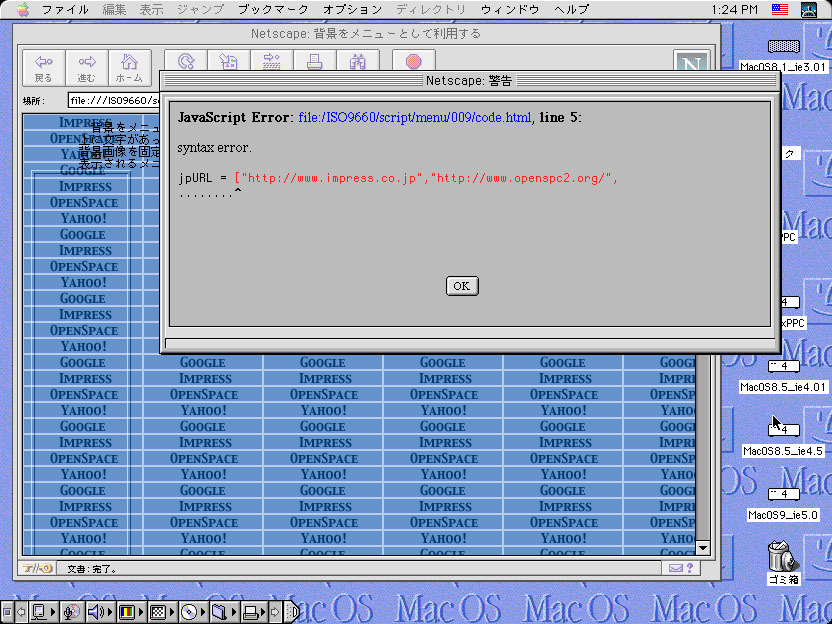
Task: Open the CD player Control Strip module
Action: click(192, 612)
